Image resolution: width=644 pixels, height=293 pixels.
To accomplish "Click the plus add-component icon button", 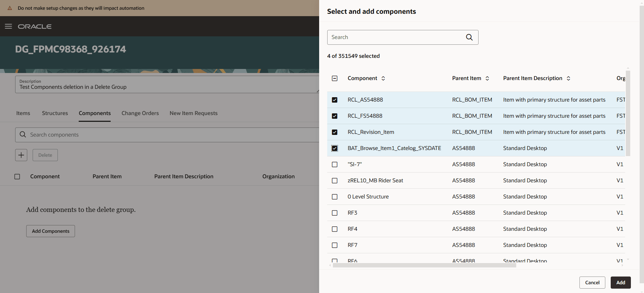I will [21, 155].
